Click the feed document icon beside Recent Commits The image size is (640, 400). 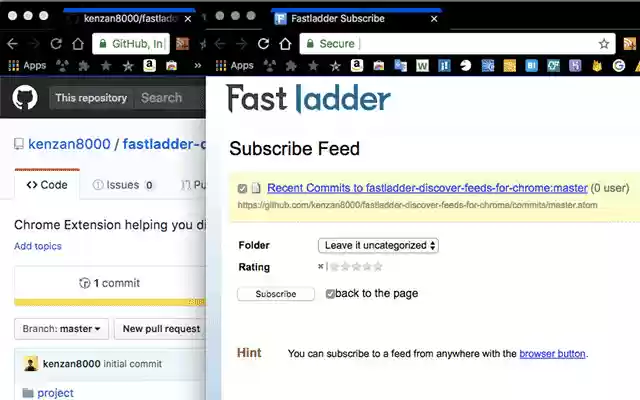point(256,188)
